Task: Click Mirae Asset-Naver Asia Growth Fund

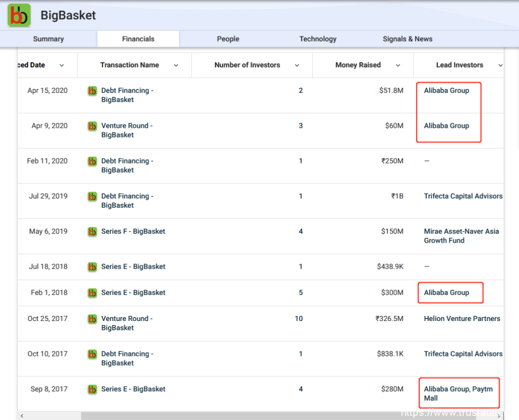Action: click(462, 236)
